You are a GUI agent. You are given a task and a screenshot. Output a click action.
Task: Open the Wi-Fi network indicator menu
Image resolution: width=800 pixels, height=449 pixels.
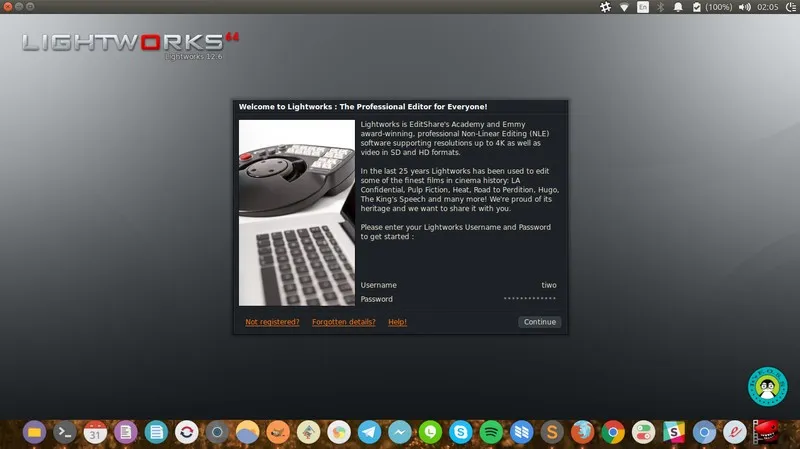coord(625,7)
